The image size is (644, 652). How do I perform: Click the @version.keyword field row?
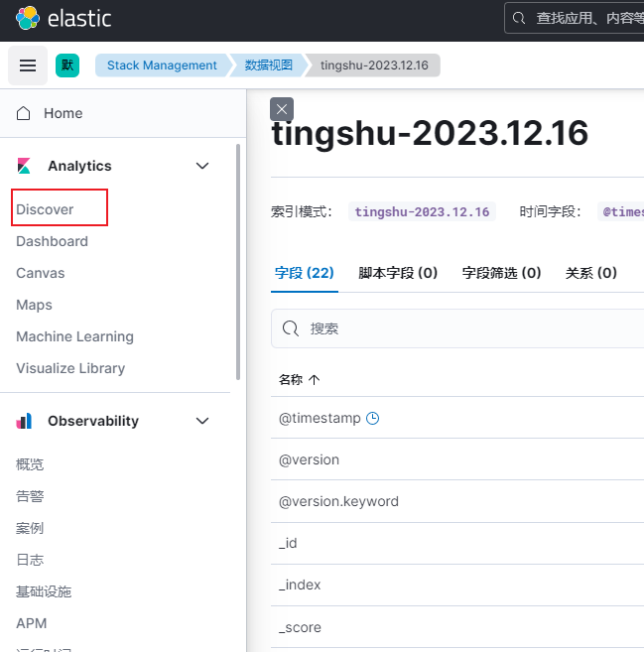[x=457, y=501]
